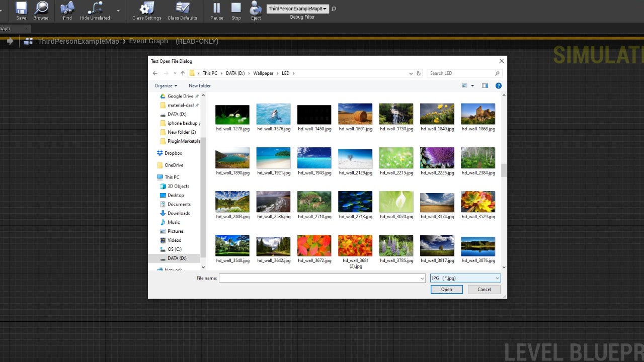The height and width of the screenshot is (362, 644).
Task: Click the Save icon in toolbar
Action: click(x=21, y=9)
